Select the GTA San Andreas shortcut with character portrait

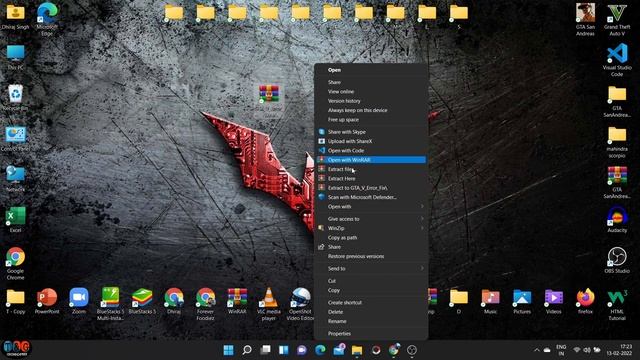[585, 19]
